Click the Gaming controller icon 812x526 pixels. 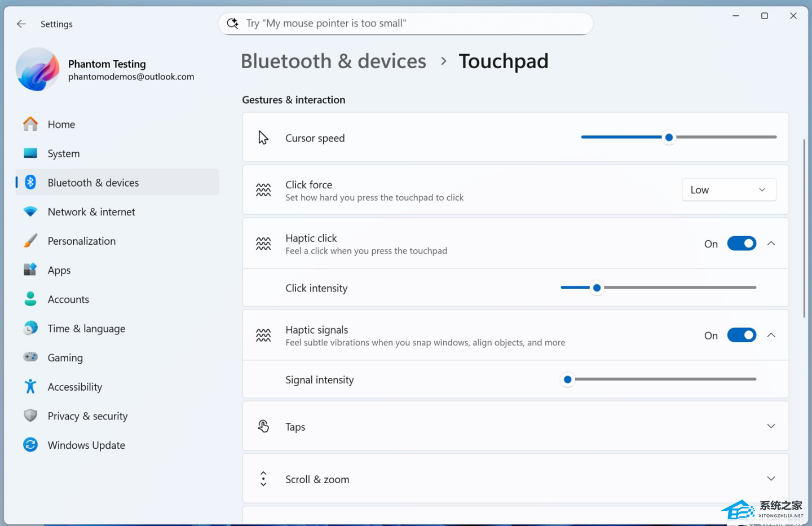30,357
